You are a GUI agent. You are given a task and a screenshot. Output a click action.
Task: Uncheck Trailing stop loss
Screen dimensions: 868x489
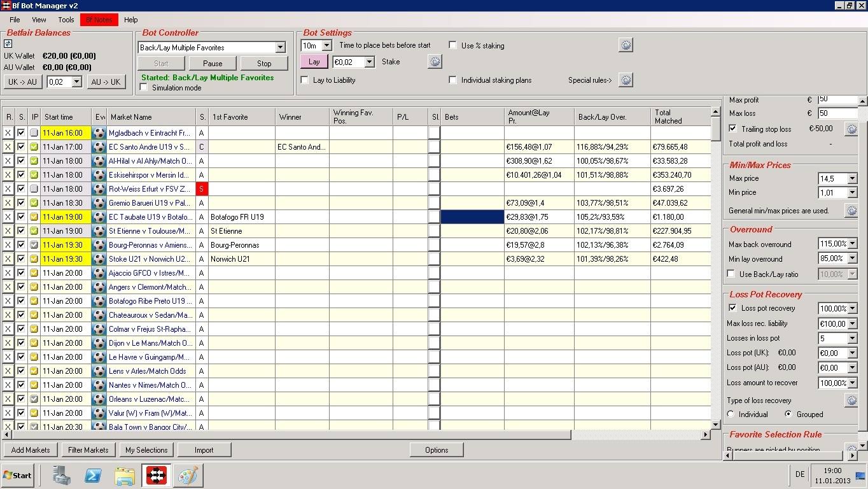[x=732, y=129]
